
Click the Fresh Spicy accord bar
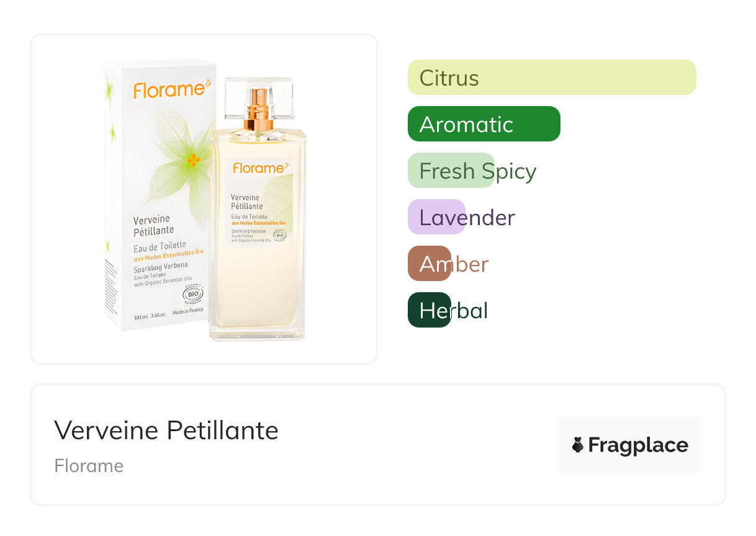[x=451, y=171]
